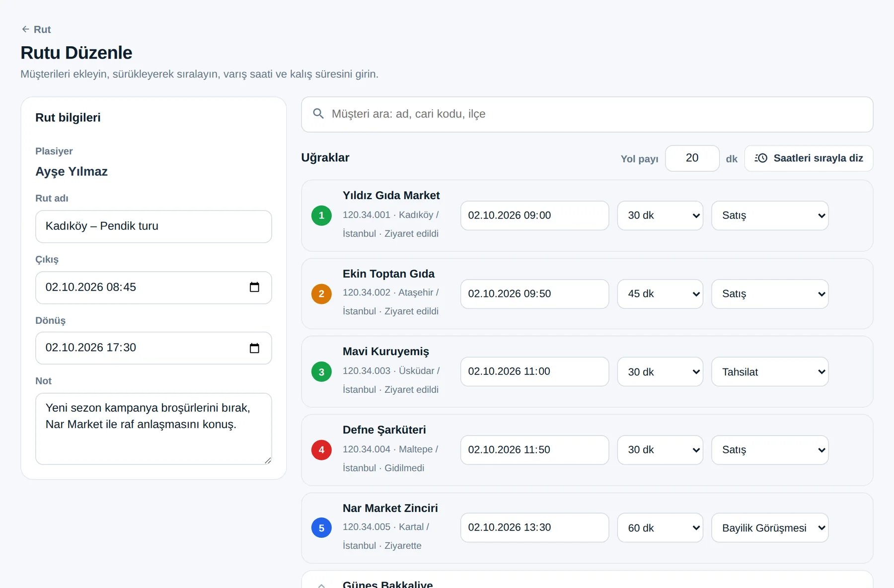Click the Yol payı minutes field
The width and height of the screenshot is (894, 588).
pos(692,158)
